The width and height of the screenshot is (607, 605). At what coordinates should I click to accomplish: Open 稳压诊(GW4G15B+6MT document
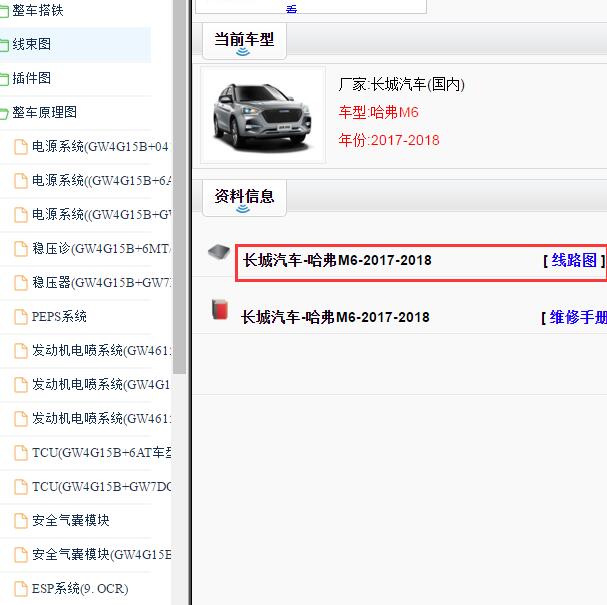point(101,249)
